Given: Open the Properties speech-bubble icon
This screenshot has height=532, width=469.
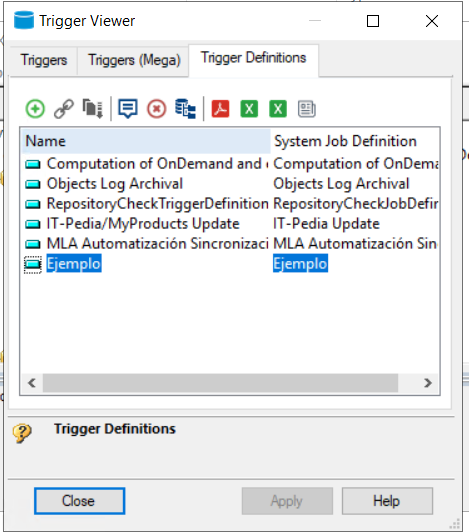Looking at the screenshot, I should [128, 109].
